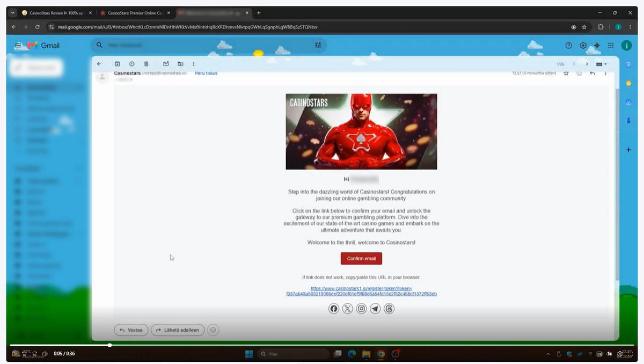Open Gmail main menu hamburger icon

click(x=18, y=46)
